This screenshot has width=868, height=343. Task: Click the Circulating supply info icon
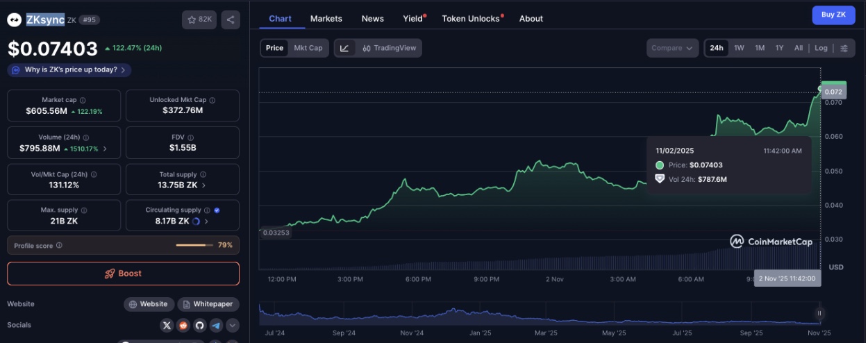click(x=207, y=210)
